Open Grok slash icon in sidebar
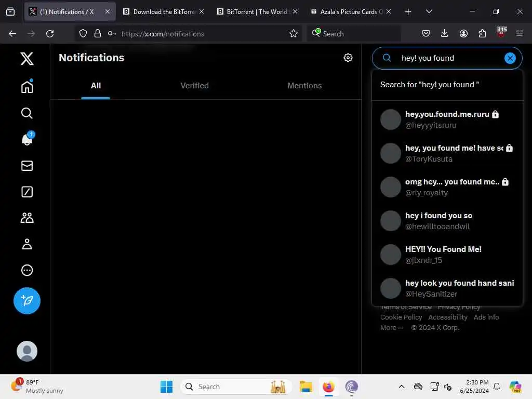 [27, 192]
